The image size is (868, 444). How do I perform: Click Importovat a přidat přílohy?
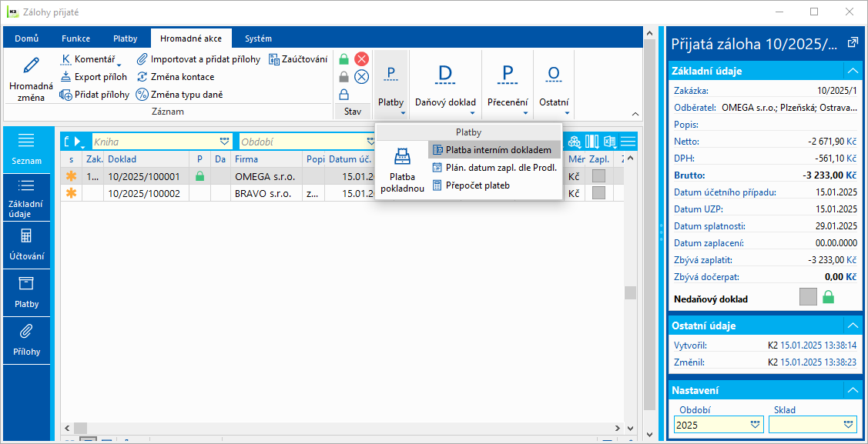(198, 59)
